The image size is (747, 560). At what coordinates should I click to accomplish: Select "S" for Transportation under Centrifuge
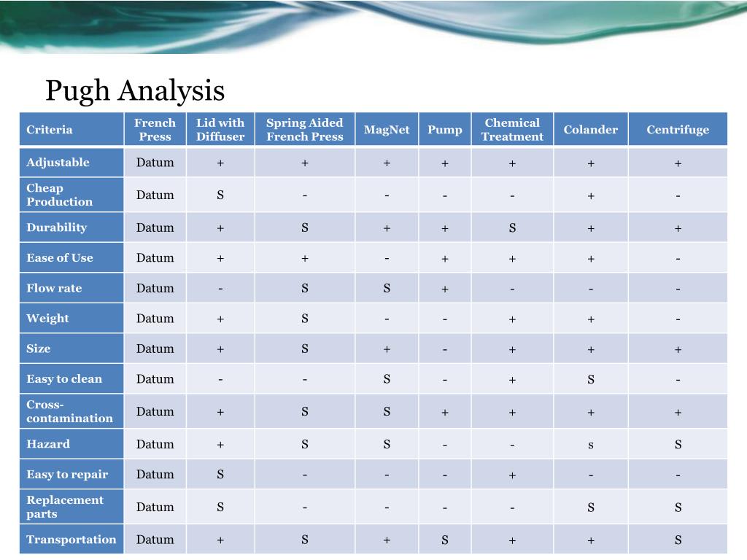(678, 540)
